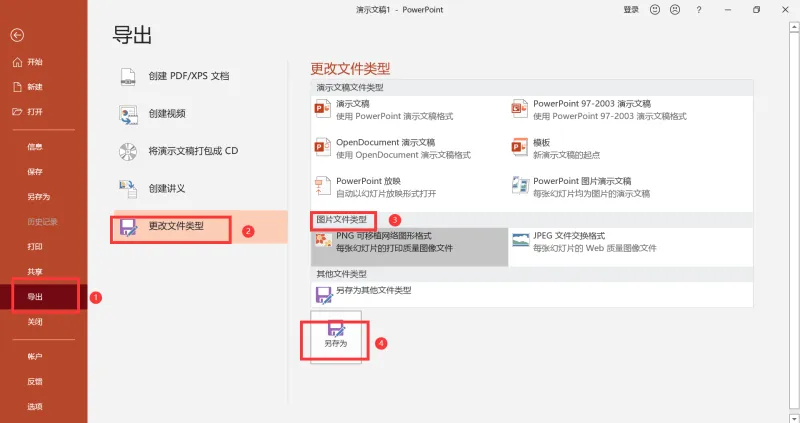Select 另存为其他文件类型 text

373,290
